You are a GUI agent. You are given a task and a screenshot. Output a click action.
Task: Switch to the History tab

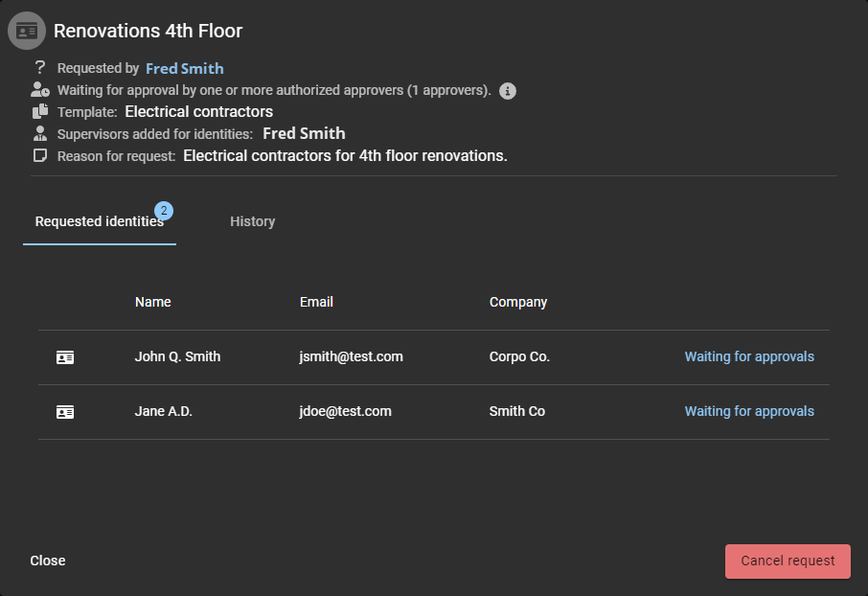point(252,222)
